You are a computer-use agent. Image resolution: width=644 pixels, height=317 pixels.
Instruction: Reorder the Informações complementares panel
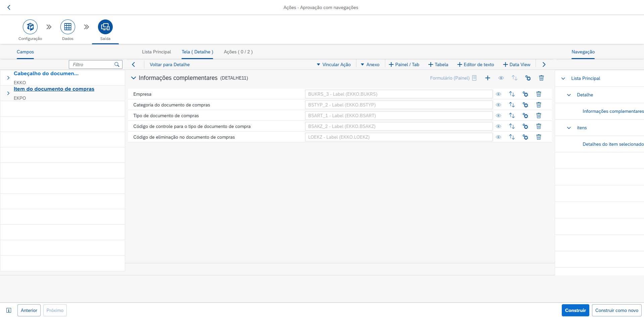(514, 78)
